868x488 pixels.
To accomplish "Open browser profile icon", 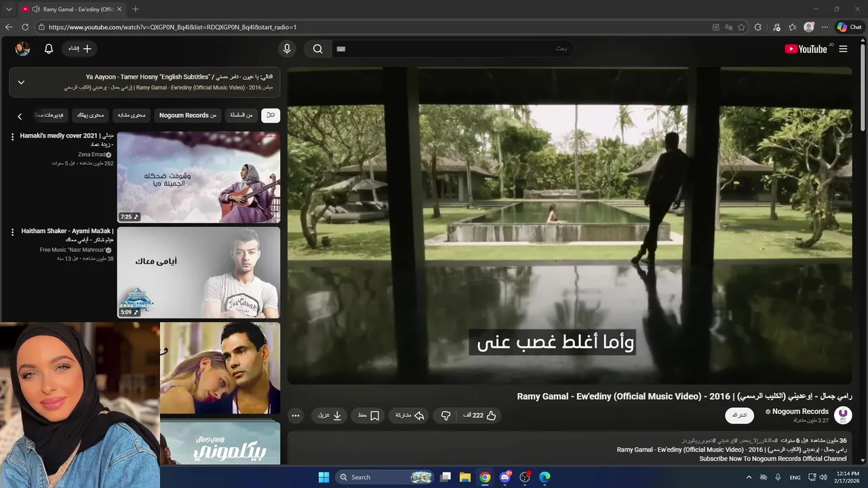I will click(808, 27).
